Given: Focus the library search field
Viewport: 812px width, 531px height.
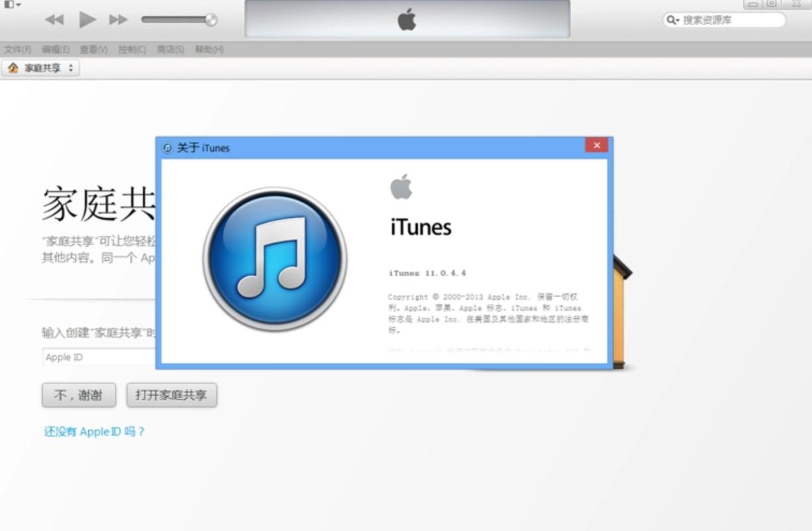Looking at the screenshot, I should tap(724, 20).
